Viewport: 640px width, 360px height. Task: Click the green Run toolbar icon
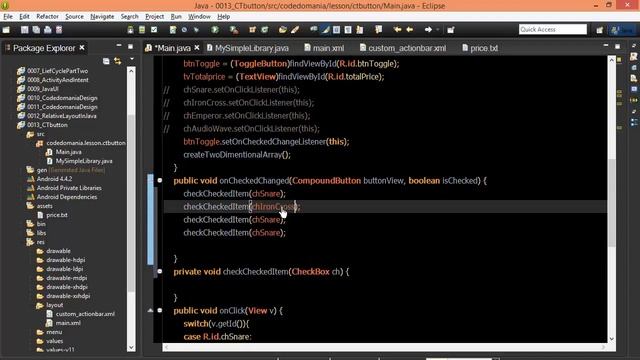(215, 30)
